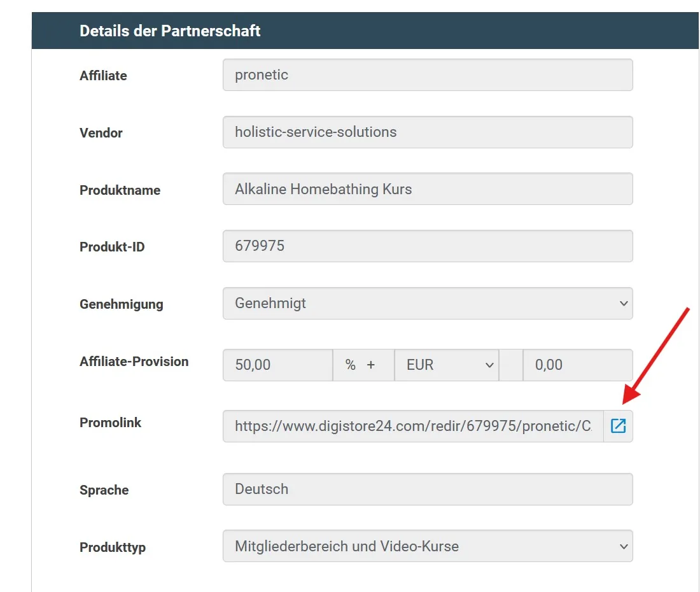Click the Produktname label
This screenshot has height=592, width=700.
pyautogui.click(x=120, y=190)
